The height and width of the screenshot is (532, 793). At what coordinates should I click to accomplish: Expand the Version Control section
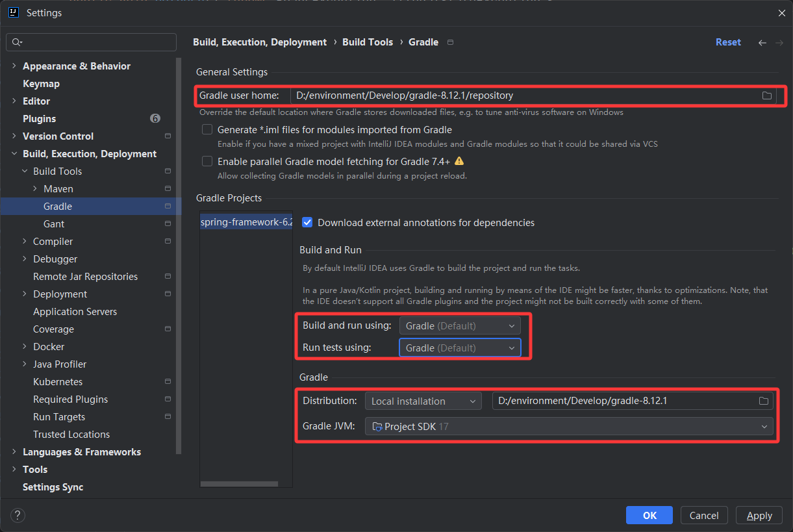(14, 136)
